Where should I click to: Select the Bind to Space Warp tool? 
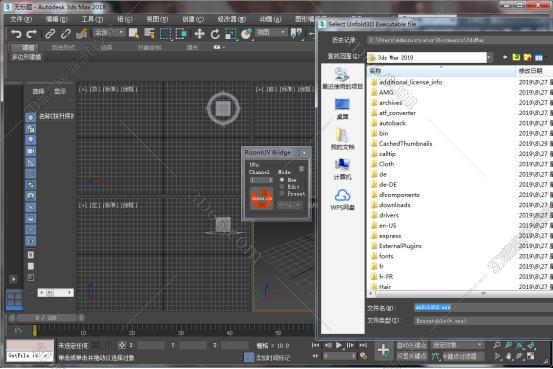81,34
